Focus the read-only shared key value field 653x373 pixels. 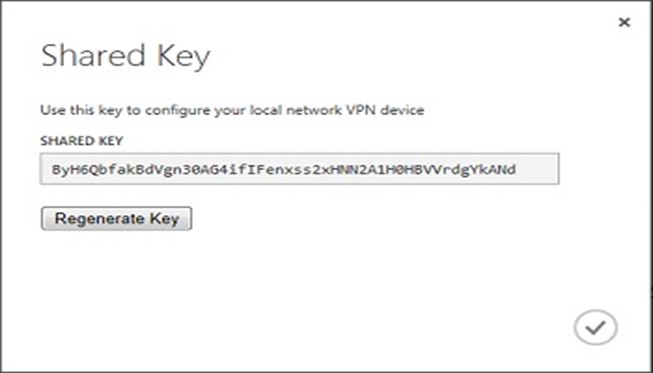299,169
